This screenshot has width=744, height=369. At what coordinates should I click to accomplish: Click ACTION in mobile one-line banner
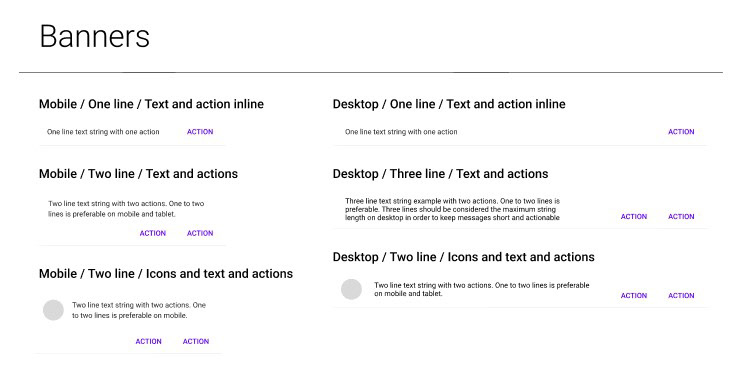[x=200, y=132]
